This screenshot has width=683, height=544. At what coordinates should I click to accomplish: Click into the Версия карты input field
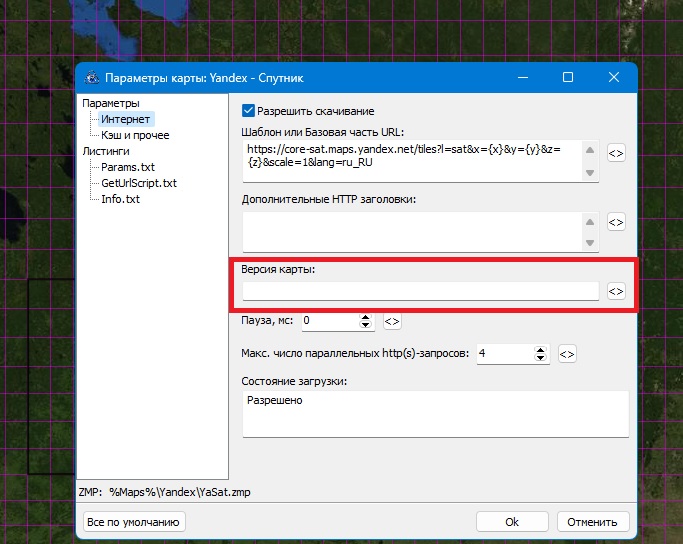420,291
